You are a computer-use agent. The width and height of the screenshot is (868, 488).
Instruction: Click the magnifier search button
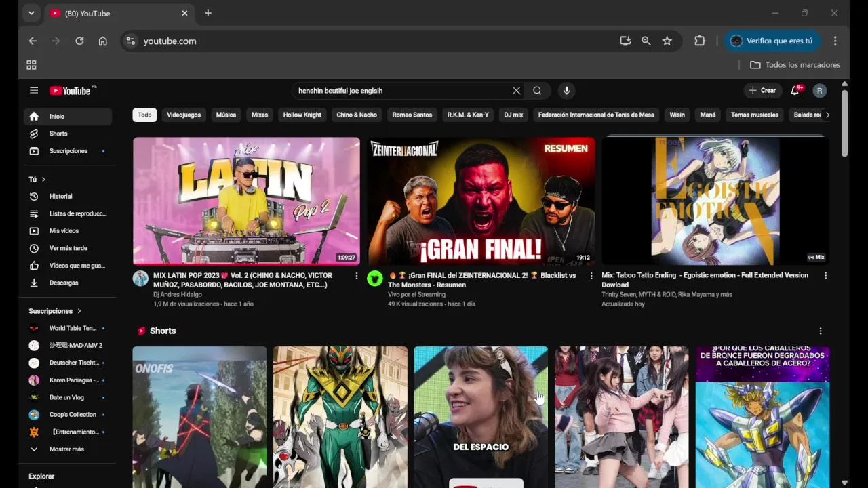coord(537,91)
